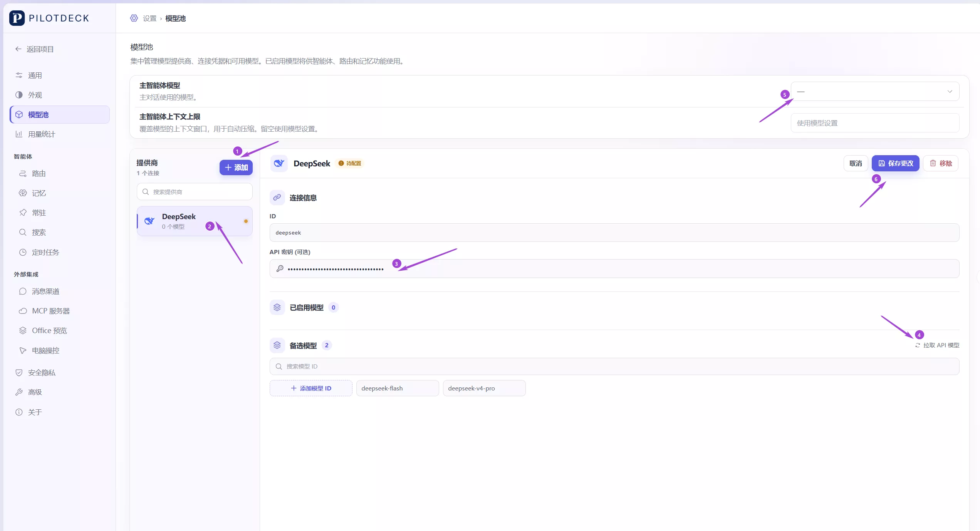The width and height of the screenshot is (980, 531).
Task: Click the 设置 breadcrumb link
Action: (149, 18)
